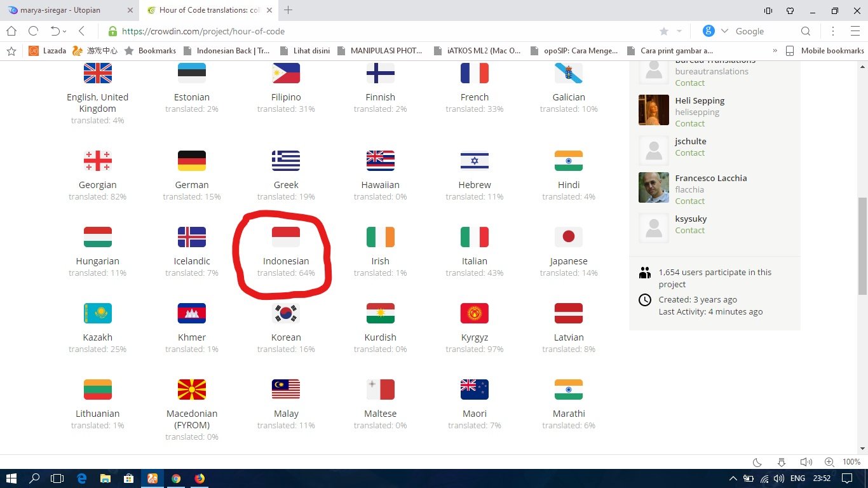Open the Latvian flag icon
Screen dimensions: 868x488
pyautogui.click(x=569, y=313)
